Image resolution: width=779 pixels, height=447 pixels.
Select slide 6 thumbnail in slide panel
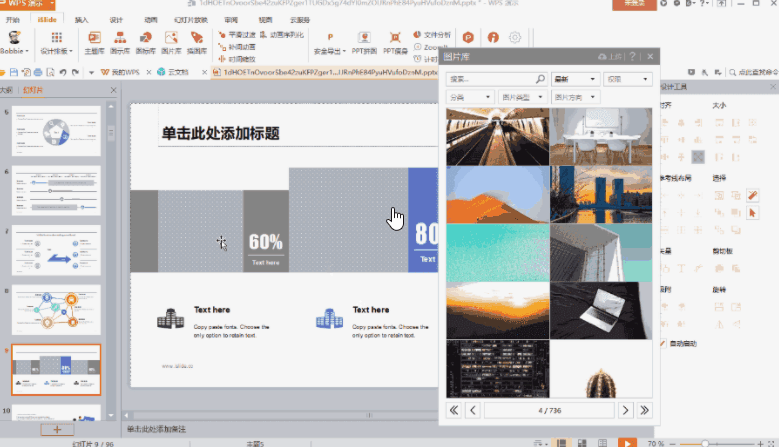point(56,191)
